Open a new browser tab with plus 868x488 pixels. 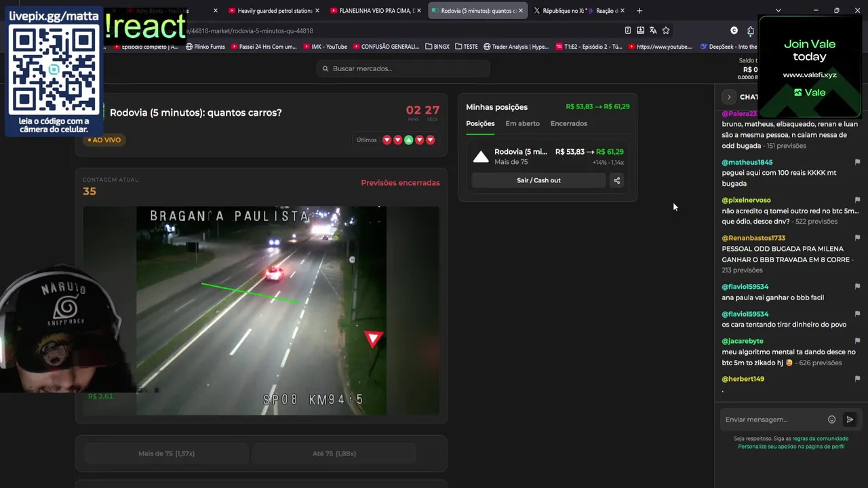tap(639, 11)
